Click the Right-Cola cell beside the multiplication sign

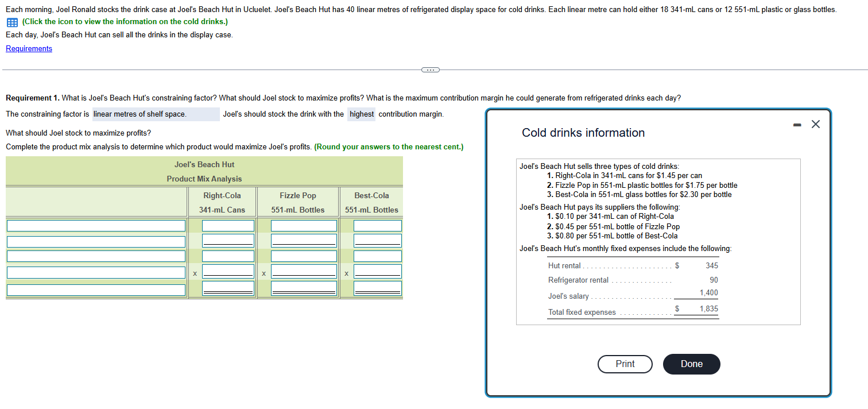pos(228,271)
